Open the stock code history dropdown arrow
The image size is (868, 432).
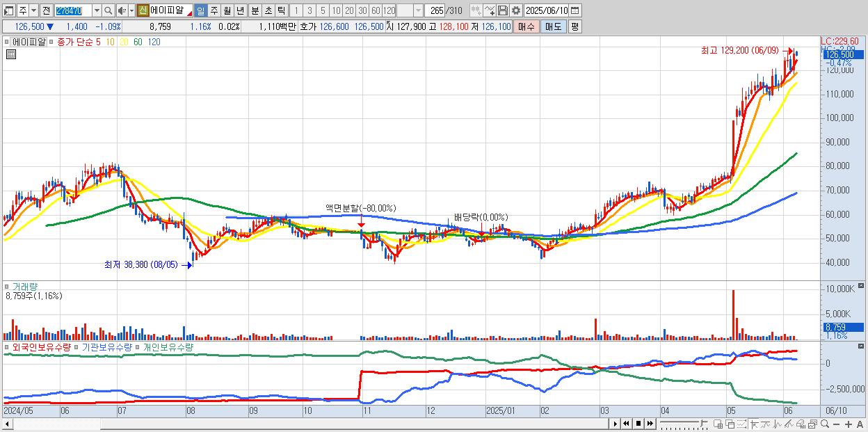pyautogui.click(x=97, y=10)
